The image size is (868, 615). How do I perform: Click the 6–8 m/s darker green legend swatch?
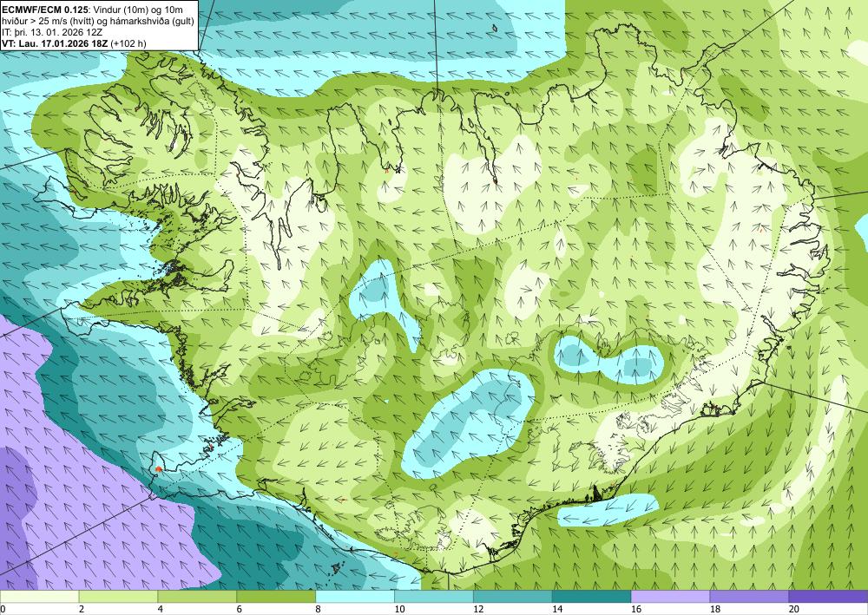[x=276, y=597]
